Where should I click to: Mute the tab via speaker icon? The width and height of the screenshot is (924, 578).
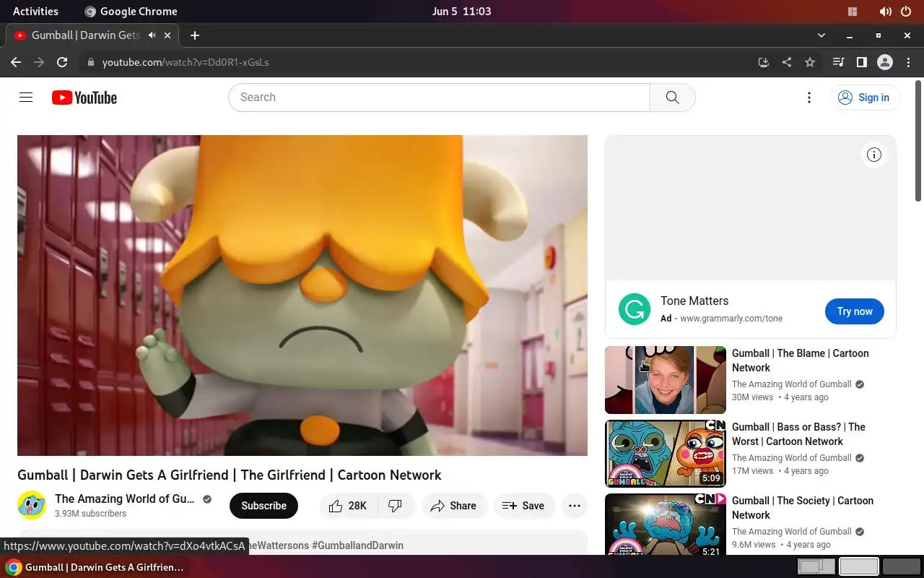tap(152, 35)
